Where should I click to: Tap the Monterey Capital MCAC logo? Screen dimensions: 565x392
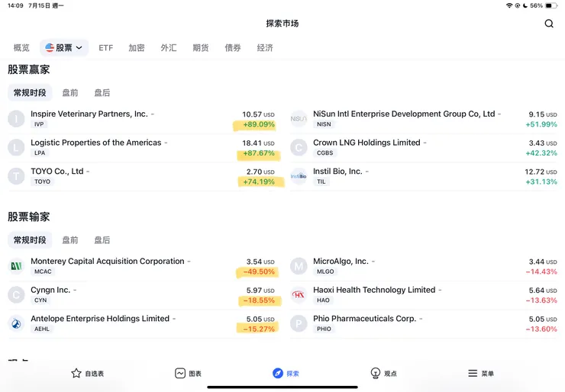(x=16, y=266)
